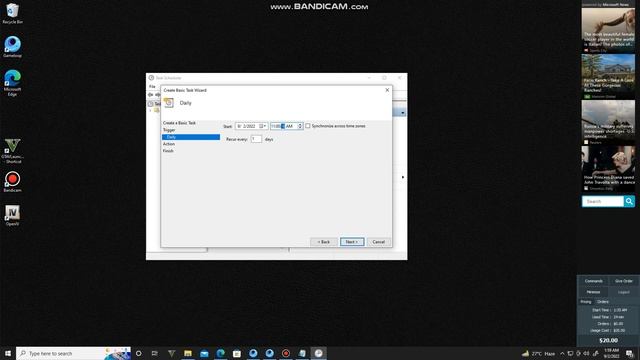Open File Explorer from the taskbar

188,353
